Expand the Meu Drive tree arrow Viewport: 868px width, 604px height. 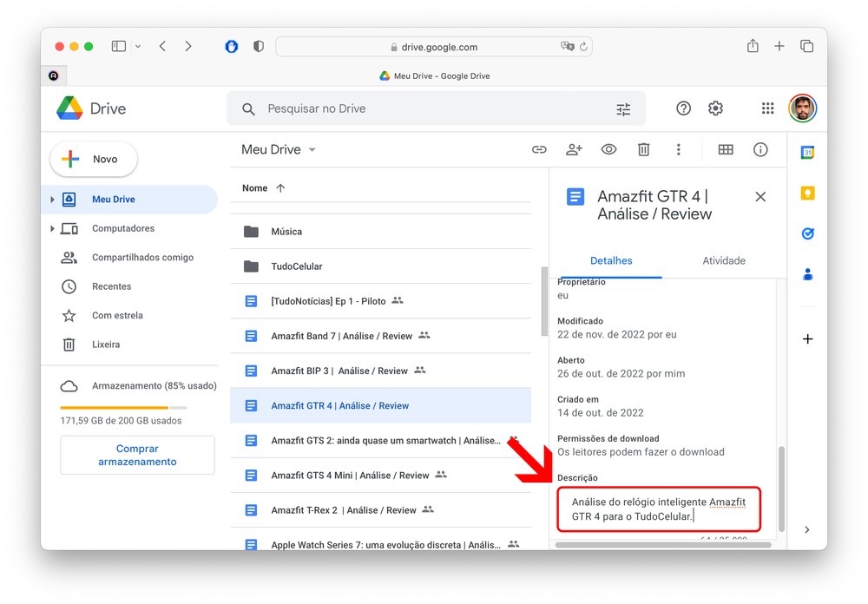pos(52,200)
